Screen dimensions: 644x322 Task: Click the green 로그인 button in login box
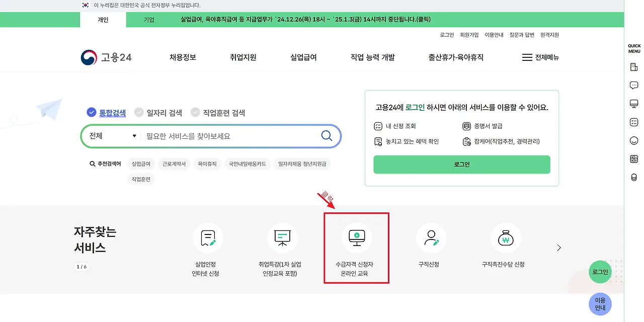tap(462, 165)
